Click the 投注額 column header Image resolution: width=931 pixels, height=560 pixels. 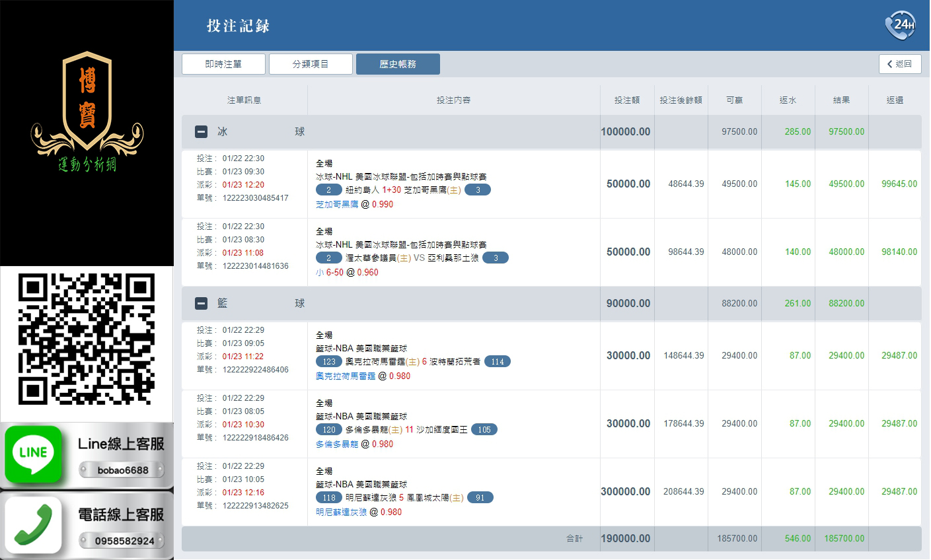627,100
